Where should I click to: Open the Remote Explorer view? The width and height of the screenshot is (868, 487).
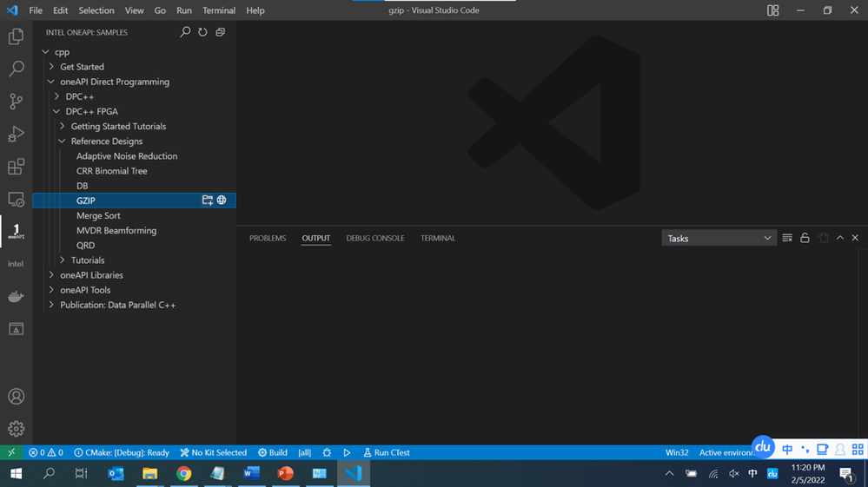[x=16, y=199]
